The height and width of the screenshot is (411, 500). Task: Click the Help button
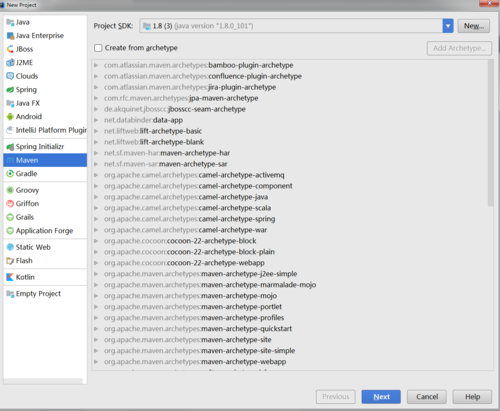[x=472, y=397]
